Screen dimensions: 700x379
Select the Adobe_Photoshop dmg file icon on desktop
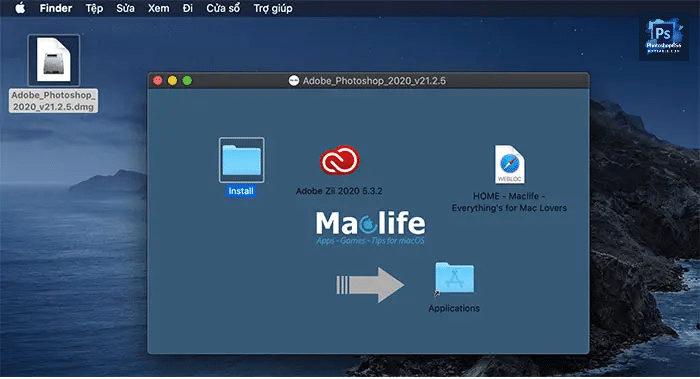54,60
